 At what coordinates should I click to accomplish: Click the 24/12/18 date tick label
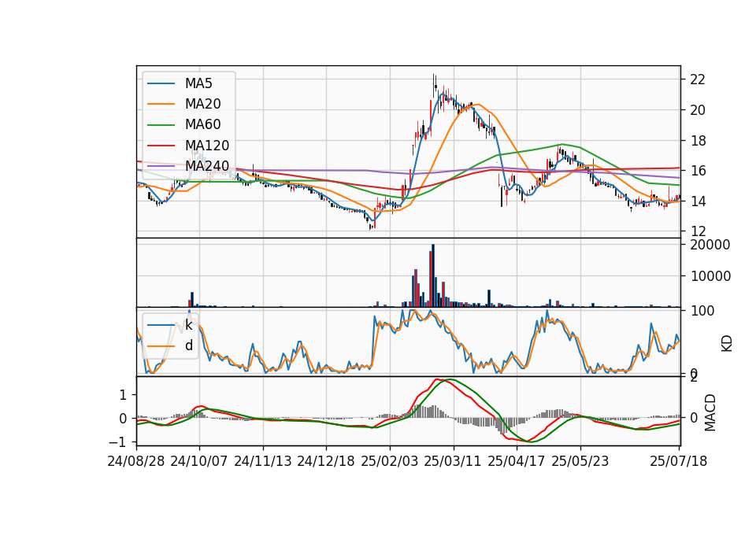[326, 461]
